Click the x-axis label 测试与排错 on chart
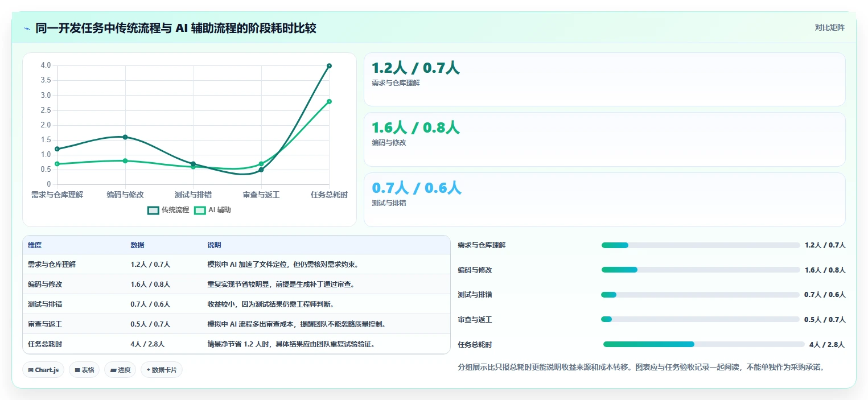 (193, 195)
